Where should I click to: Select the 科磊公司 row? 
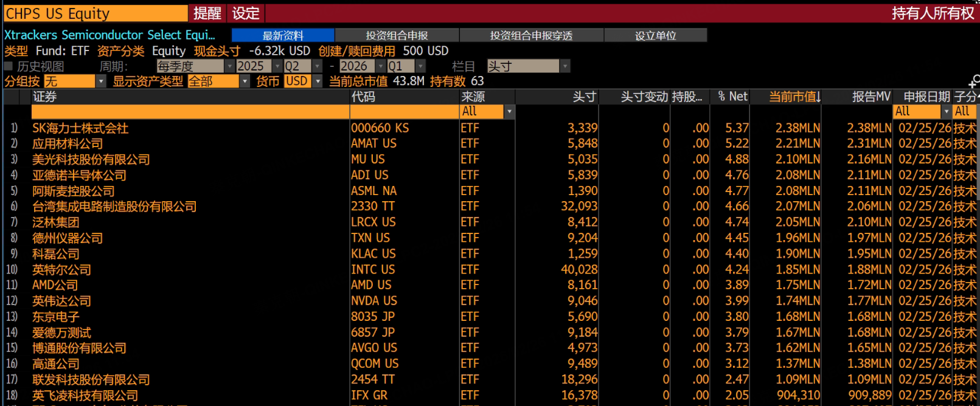[490, 254]
